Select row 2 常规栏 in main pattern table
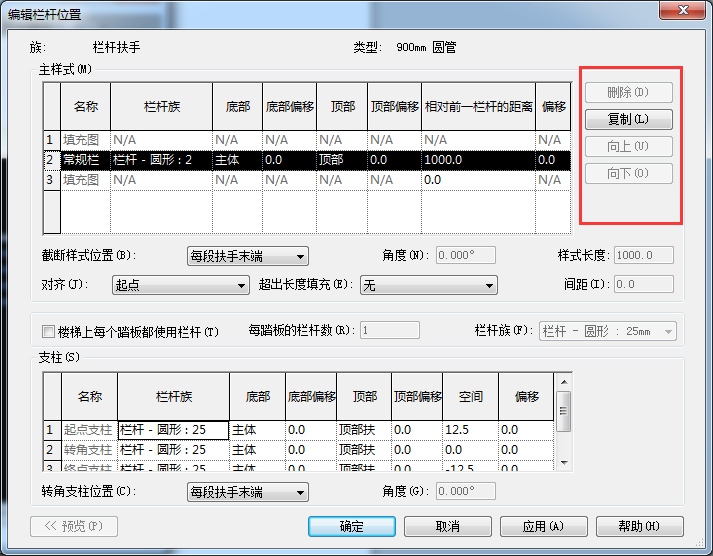 click(81, 160)
